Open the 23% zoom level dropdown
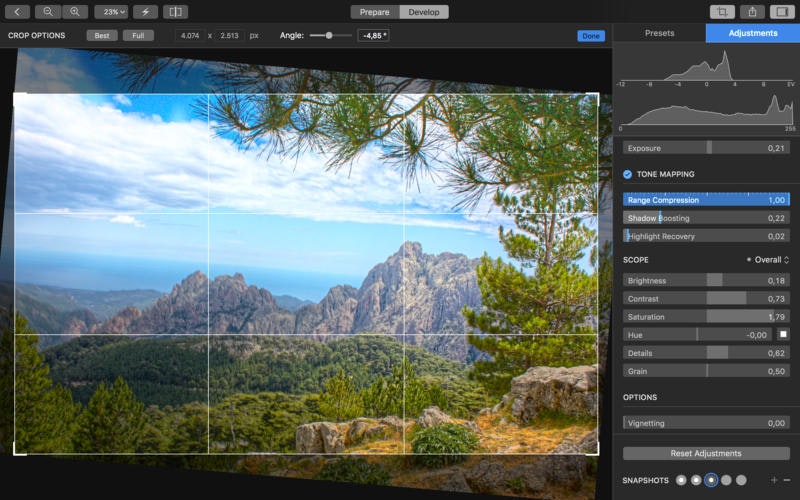 (x=111, y=12)
